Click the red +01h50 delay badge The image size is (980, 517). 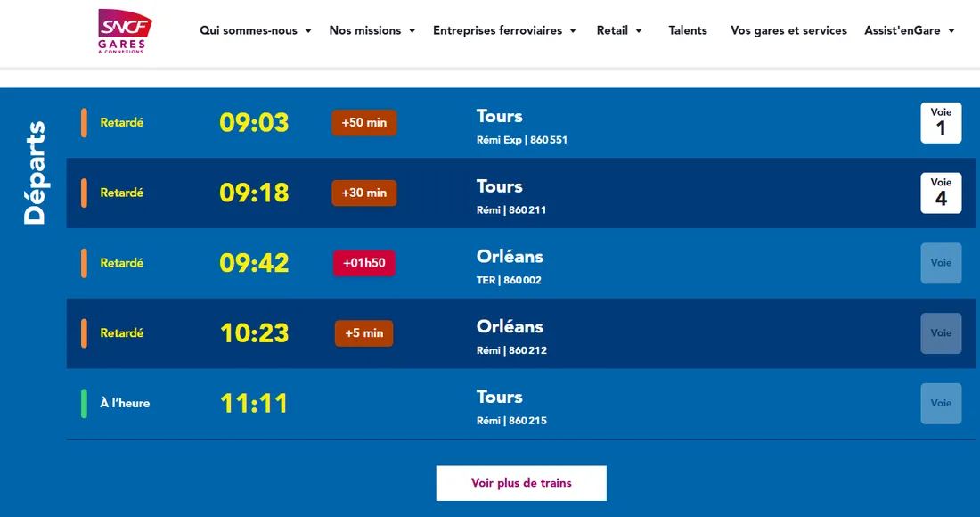tap(363, 263)
